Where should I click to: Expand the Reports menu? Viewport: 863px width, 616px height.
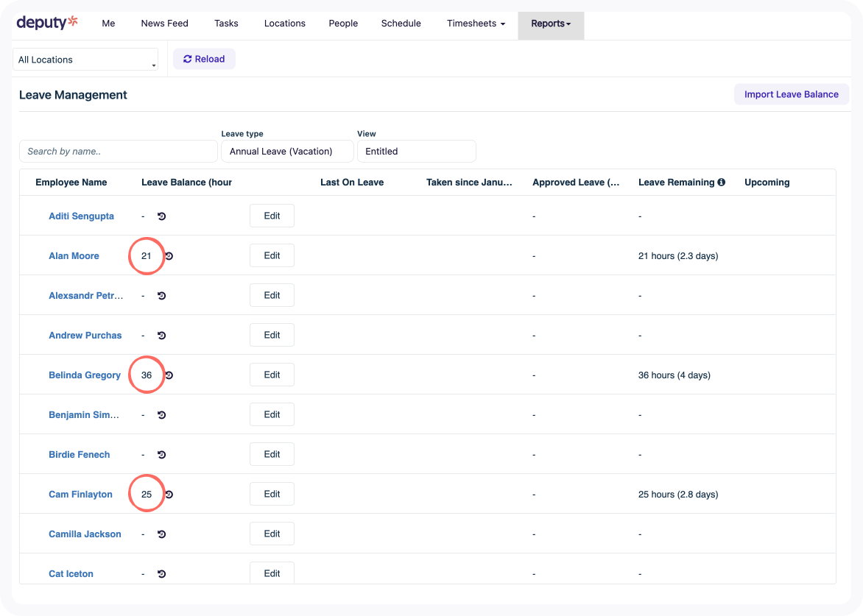coord(551,24)
